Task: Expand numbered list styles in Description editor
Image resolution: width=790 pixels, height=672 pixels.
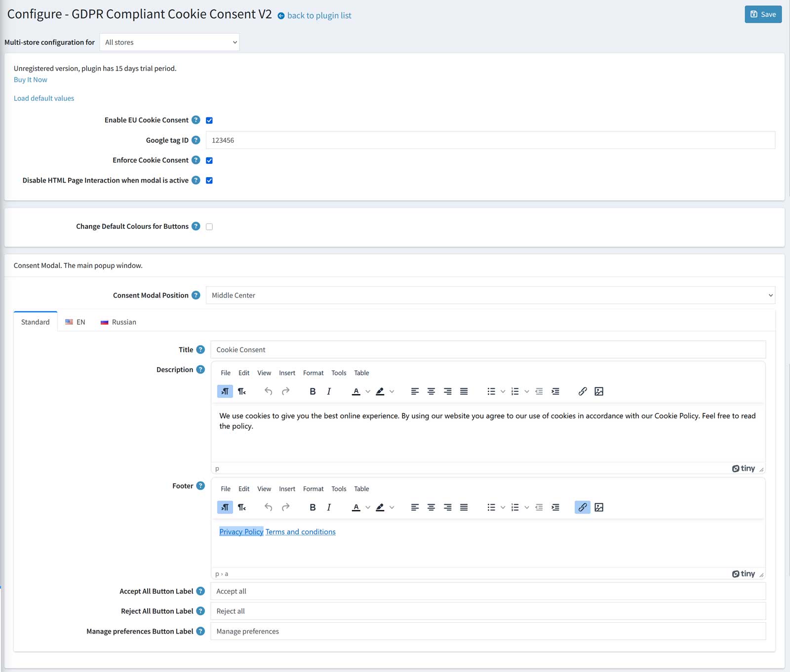Action: 527,391
